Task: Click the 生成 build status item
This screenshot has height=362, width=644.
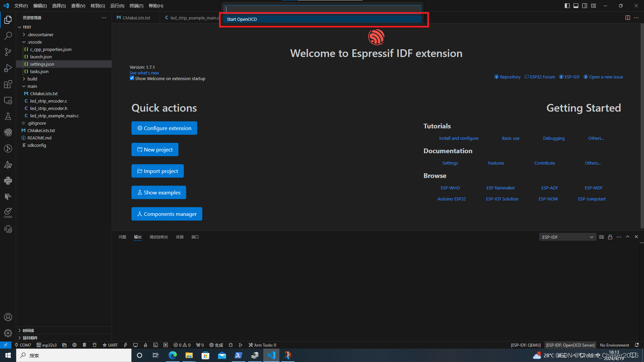Action: pyautogui.click(x=216, y=345)
